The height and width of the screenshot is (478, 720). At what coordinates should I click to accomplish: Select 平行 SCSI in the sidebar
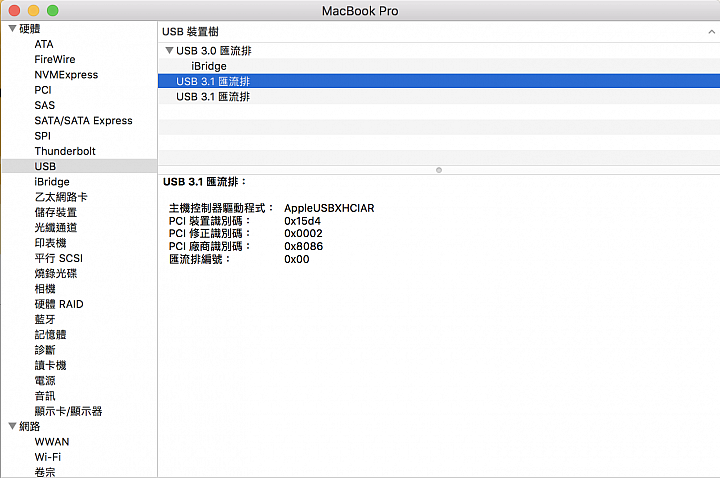pos(58,258)
